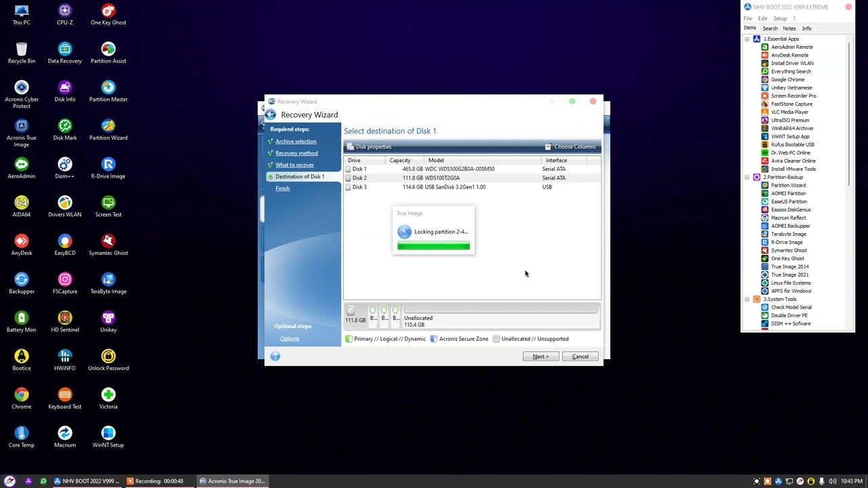The image size is (868, 488).
Task: Open Partition Wizard desktop icon
Action: (x=108, y=130)
